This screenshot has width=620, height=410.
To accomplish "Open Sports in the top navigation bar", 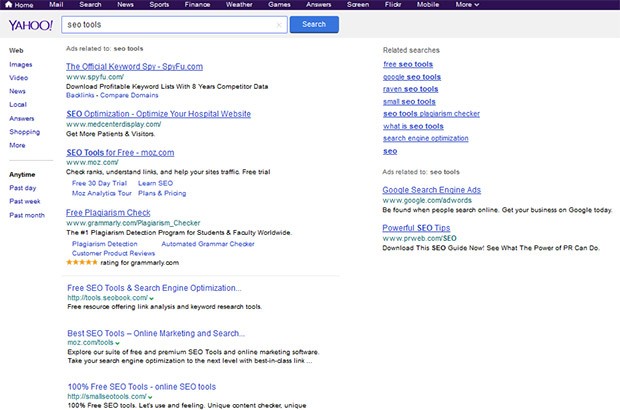I will (159, 4).
